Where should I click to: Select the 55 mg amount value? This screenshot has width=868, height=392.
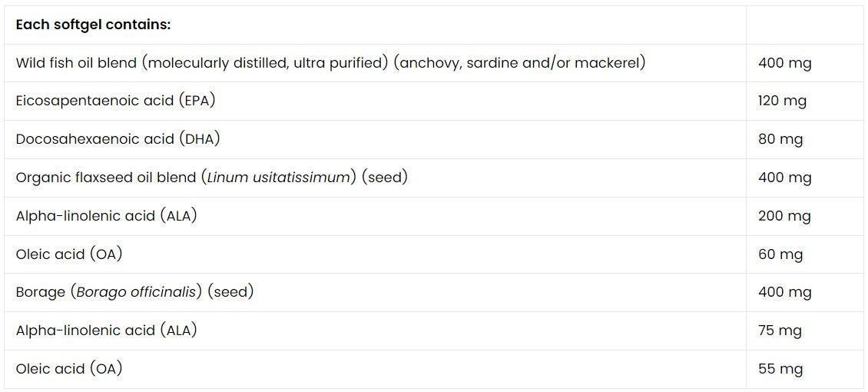780,369
